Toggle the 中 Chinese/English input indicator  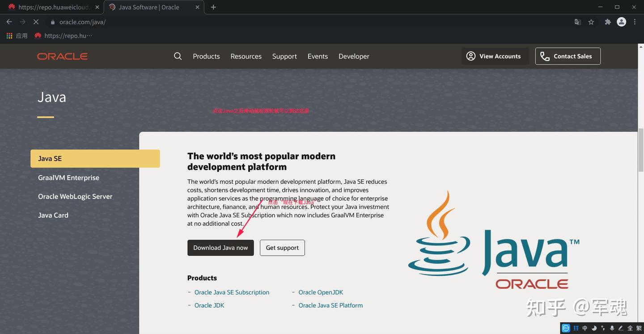click(x=585, y=328)
